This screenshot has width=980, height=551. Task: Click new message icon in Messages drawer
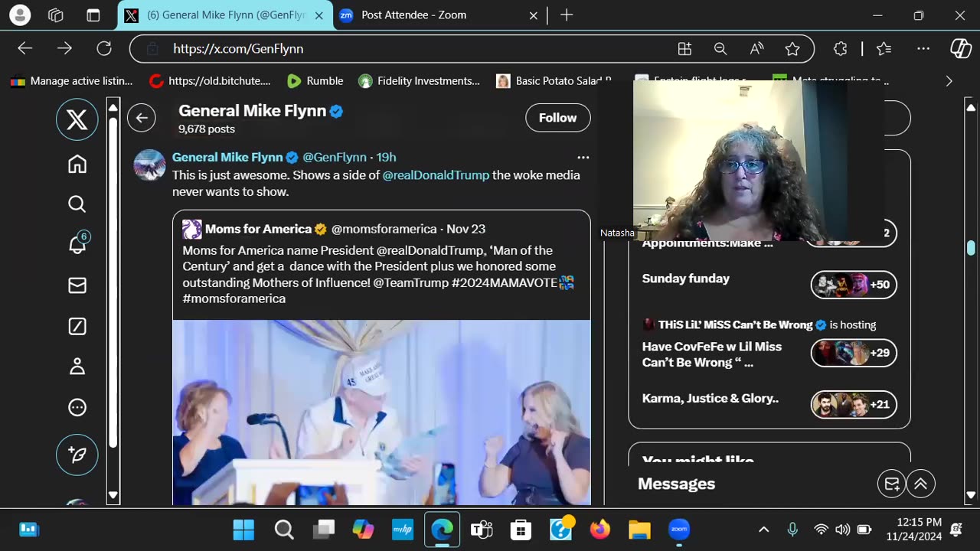pyautogui.click(x=892, y=484)
